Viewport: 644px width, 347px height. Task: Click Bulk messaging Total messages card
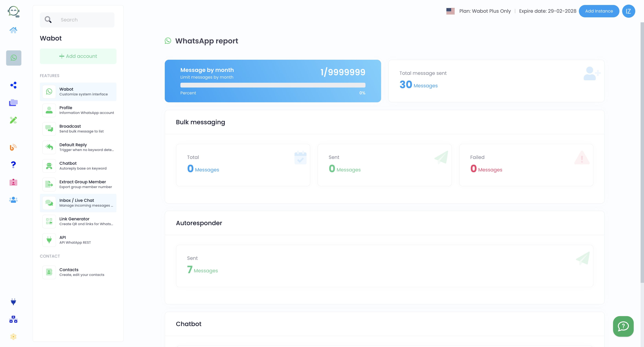tap(243, 165)
